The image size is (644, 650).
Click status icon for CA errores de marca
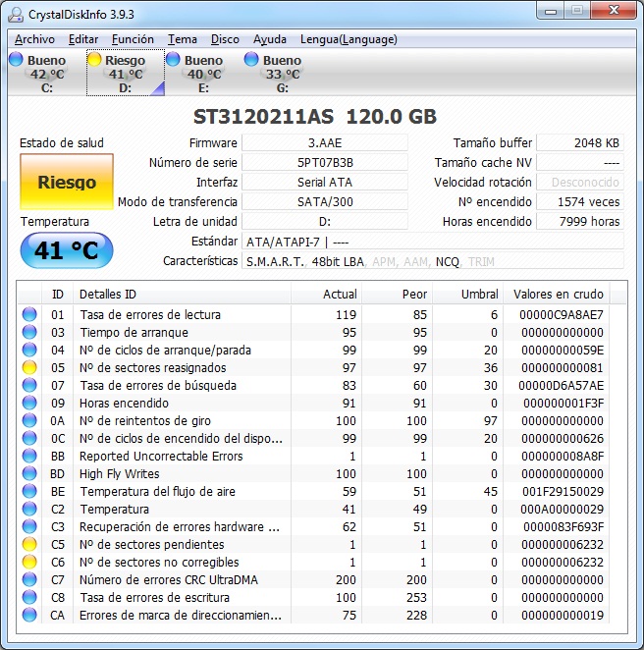pos(29,616)
